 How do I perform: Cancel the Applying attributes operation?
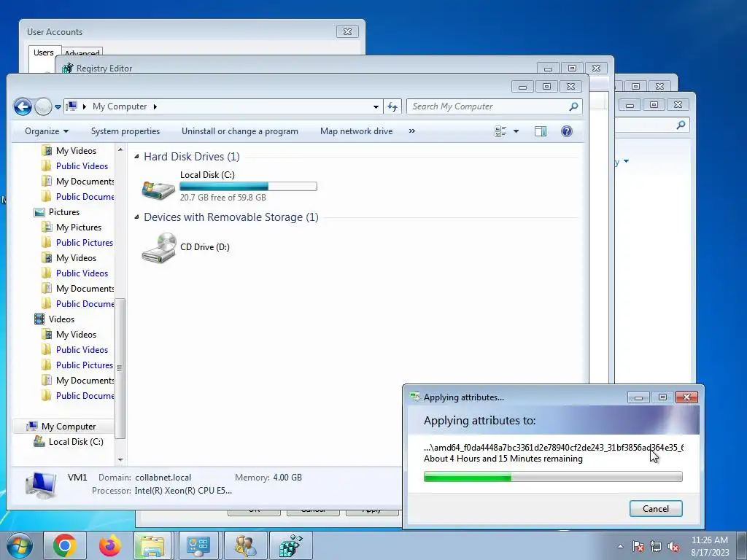(656, 508)
